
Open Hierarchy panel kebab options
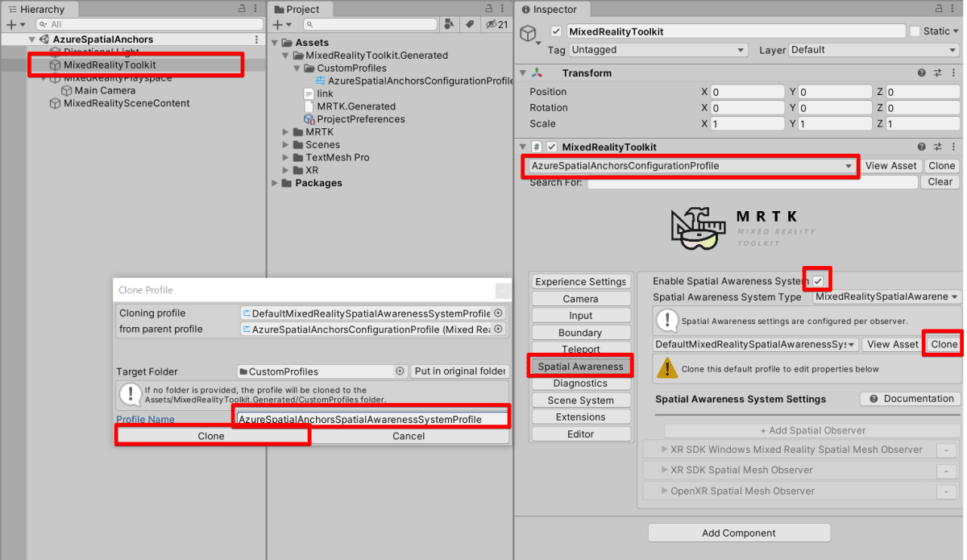tap(255, 9)
